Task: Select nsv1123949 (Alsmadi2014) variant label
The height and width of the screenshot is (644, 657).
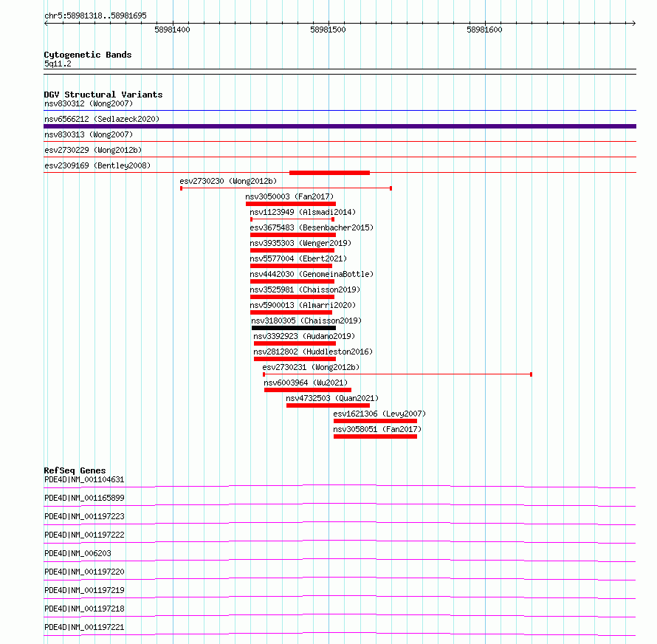Action: [303, 212]
